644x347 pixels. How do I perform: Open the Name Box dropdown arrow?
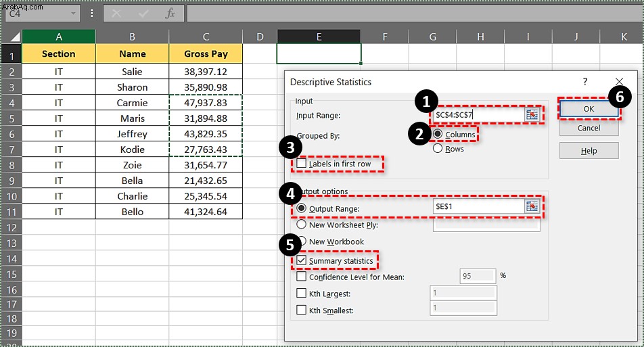pyautogui.click(x=73, y=14)
